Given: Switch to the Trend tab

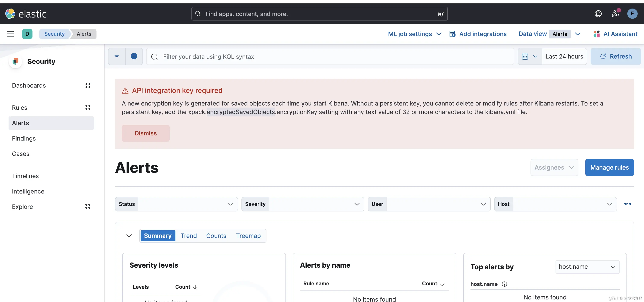Looking at the screenshot, I should pyautogui.click(x=189, y=236).
